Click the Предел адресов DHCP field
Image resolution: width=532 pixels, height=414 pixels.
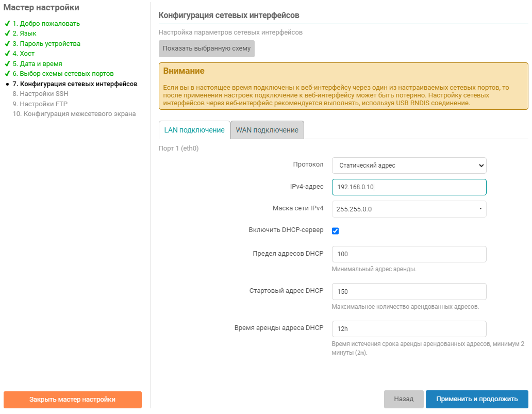409,254
